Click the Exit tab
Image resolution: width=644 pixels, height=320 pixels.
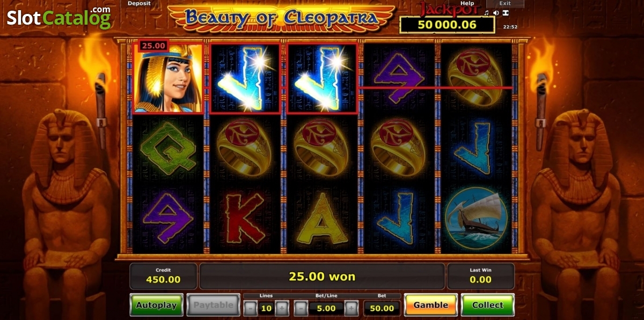pos(505,3)
